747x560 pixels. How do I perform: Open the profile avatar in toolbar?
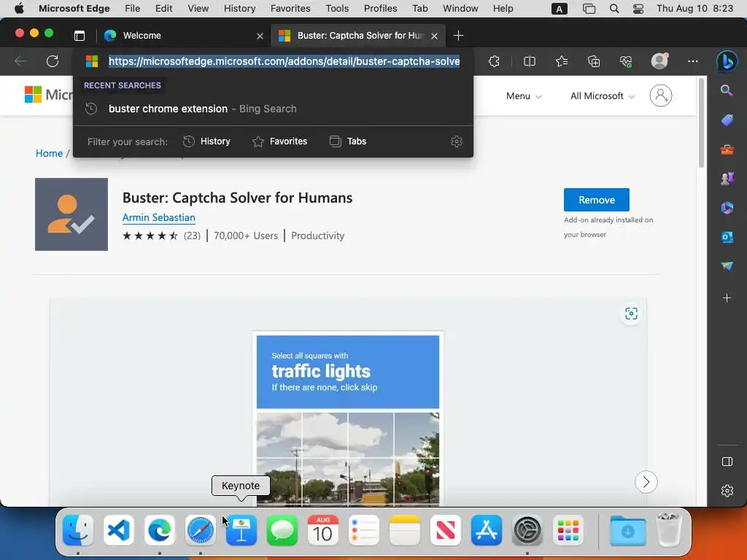pos(659,61)
